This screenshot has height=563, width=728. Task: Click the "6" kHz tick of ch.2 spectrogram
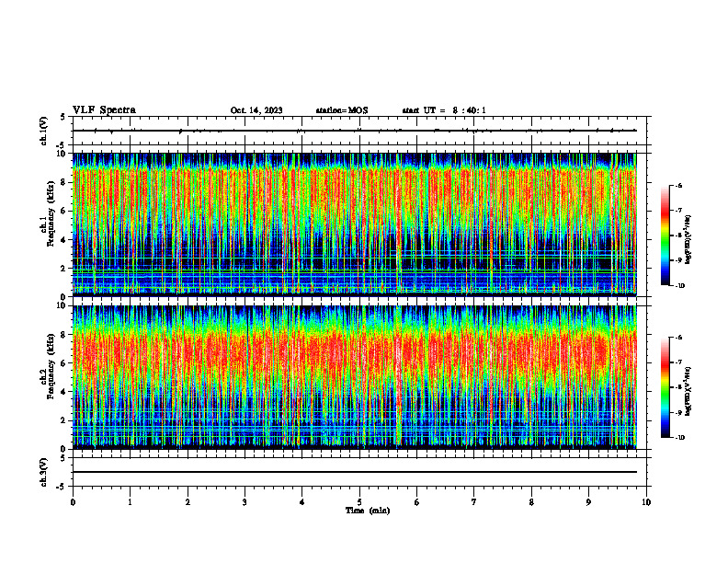63,362
